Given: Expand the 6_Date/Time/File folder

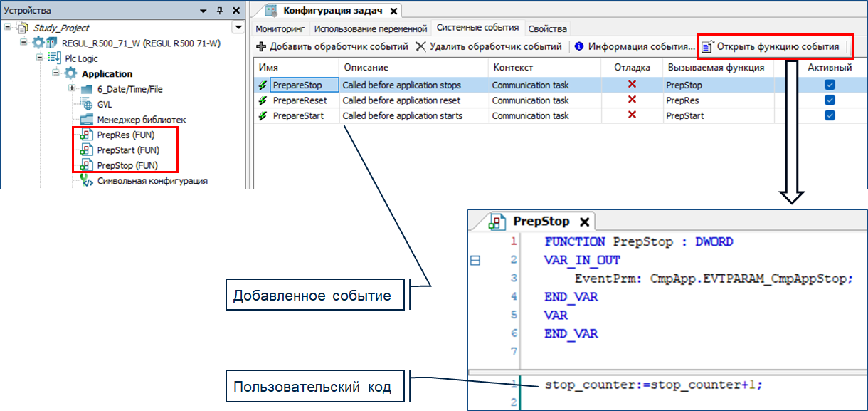Looking at the screenshot, I should point(72,88).
